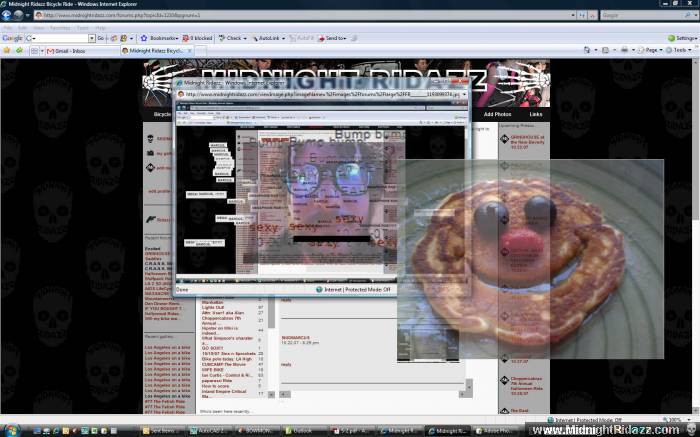Expand the main address bar history dropdown
This screenshot has width=700, height=437.
573,15
